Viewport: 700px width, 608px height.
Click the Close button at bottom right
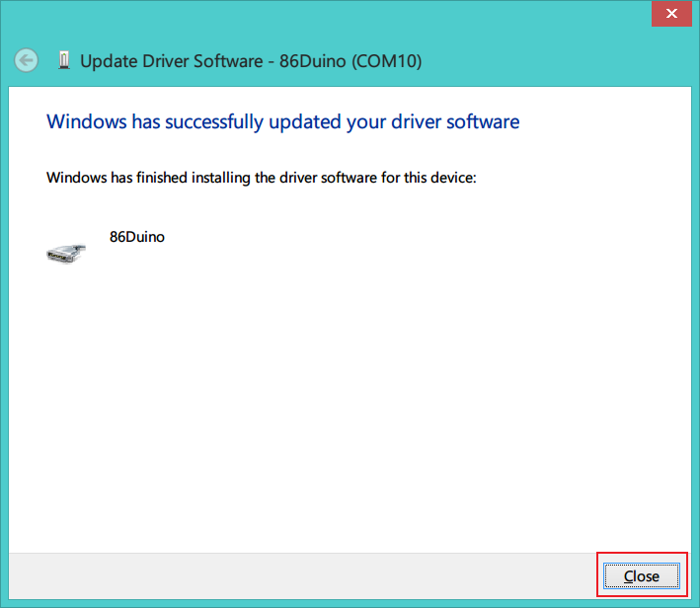click(x=641, y=576)
